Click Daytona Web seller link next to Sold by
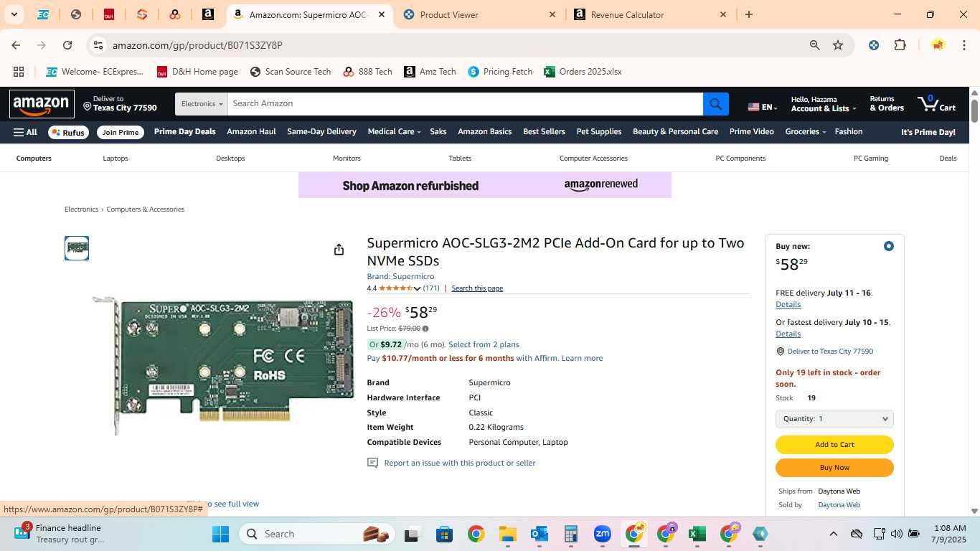The height and width of the screenshot is (551, 980). [x=839, y=505]
